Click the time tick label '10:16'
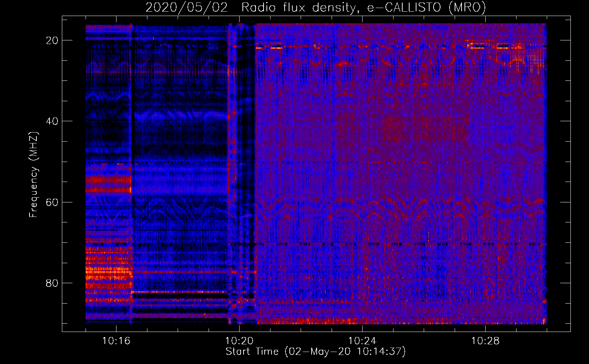 click(x=116, y=341)
